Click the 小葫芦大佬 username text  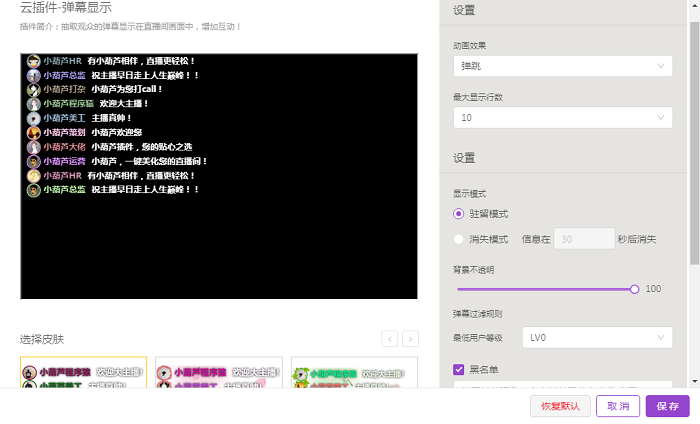[64, 147]
